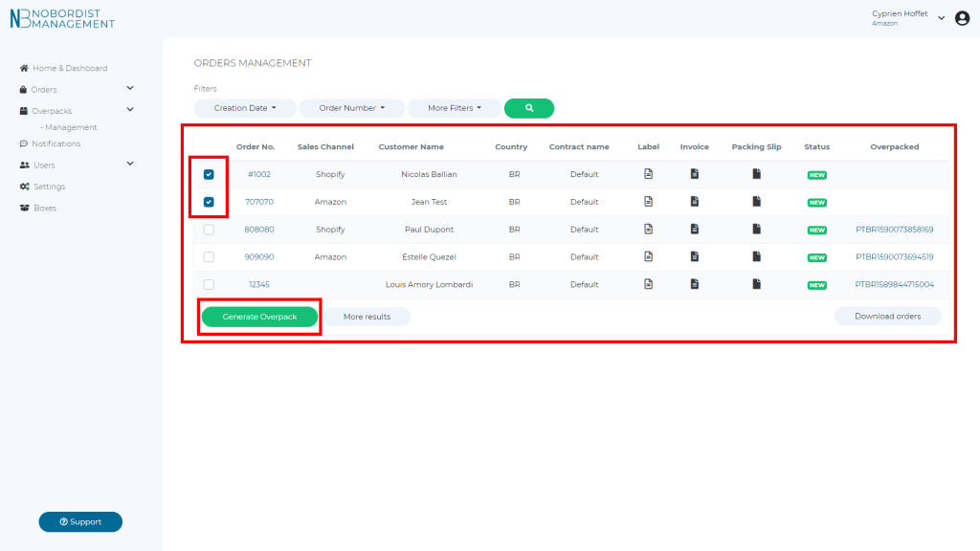This screenshot has width=980, height=551.
Task: Click the Nobordist Management logo
Action: pyautogui.click(x=62, y=18)
